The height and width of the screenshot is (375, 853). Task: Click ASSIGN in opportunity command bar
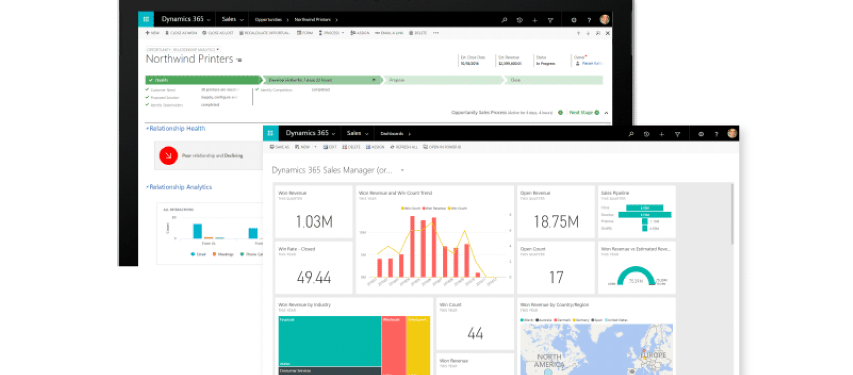[360, 33]
